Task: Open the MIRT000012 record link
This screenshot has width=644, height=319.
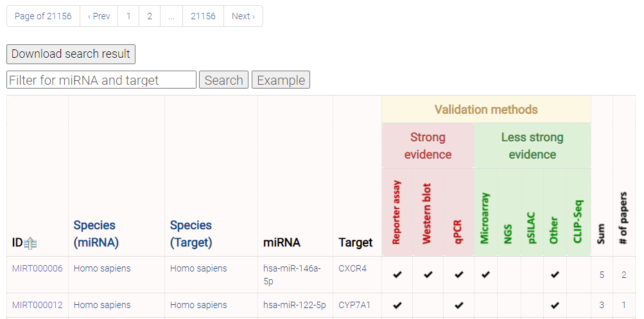Action: 37,305
